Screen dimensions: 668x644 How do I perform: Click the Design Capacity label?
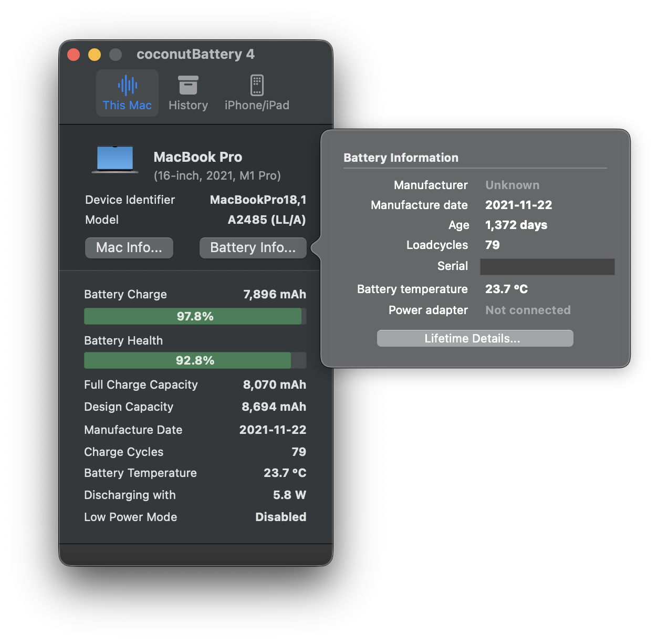129,407
